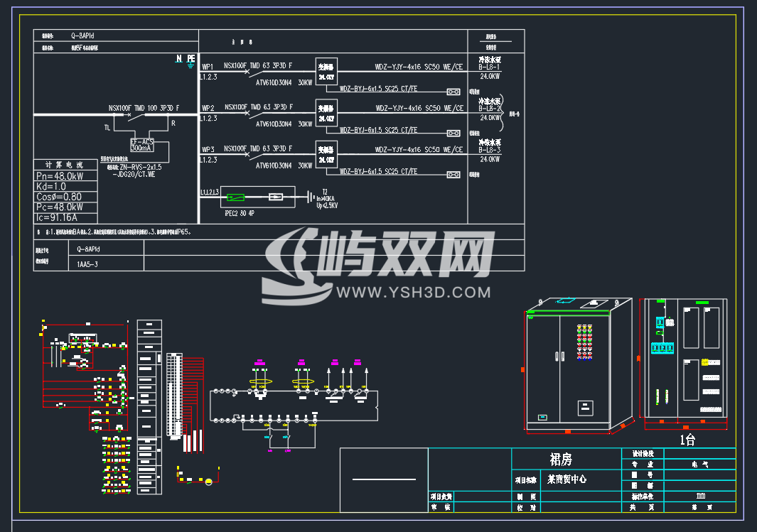Select WDZ-BYJ-6x1.5 SC25 CT/FE in WP2 row
The height and width of the screenshot is (532, 757).
tap(378, 130)
